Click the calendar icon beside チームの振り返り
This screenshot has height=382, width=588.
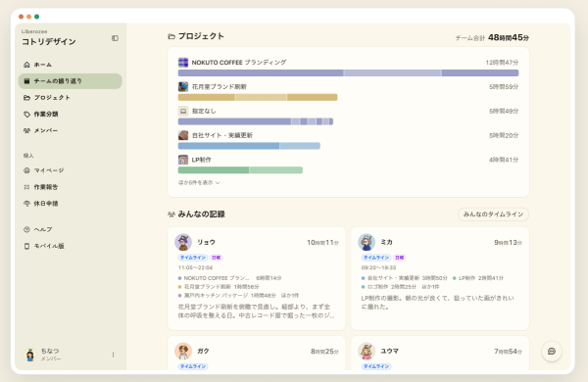coord(26,81)
